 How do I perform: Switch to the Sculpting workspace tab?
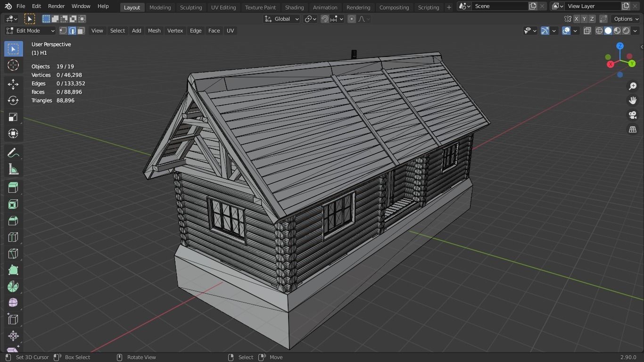191,7
